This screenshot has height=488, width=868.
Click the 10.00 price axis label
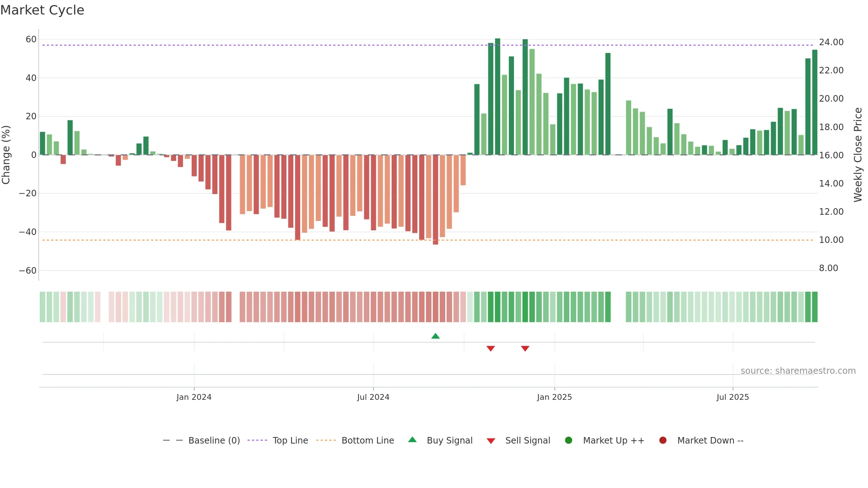(831, 240)
